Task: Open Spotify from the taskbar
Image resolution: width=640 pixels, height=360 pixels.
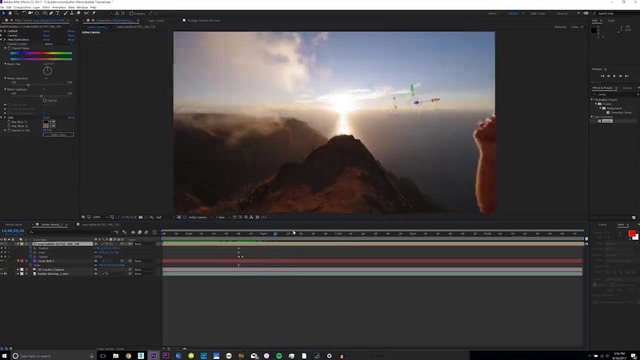Action: click(x=279, y=356)
